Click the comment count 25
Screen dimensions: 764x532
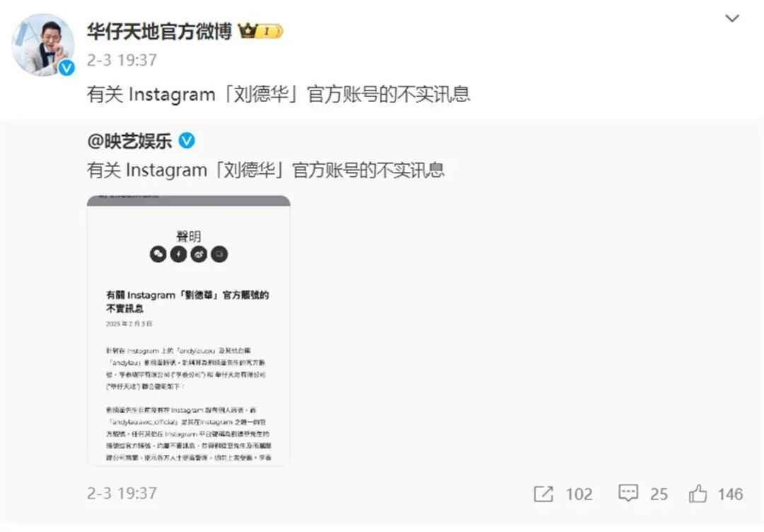pyautogui.click(x=659, y=494)
